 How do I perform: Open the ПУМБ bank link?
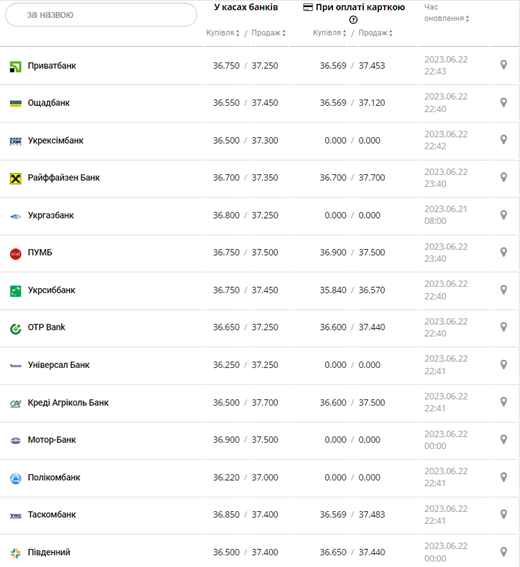[x=40, y=252]
